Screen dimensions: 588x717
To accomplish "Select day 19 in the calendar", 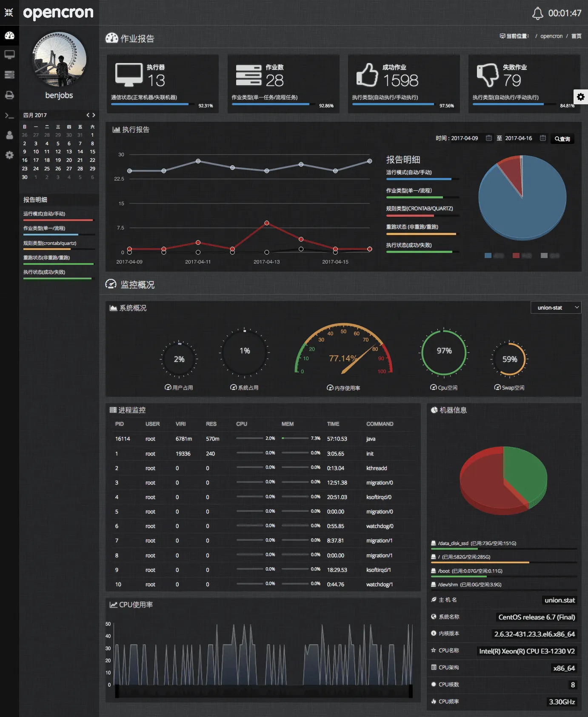I will coord(58,160).
